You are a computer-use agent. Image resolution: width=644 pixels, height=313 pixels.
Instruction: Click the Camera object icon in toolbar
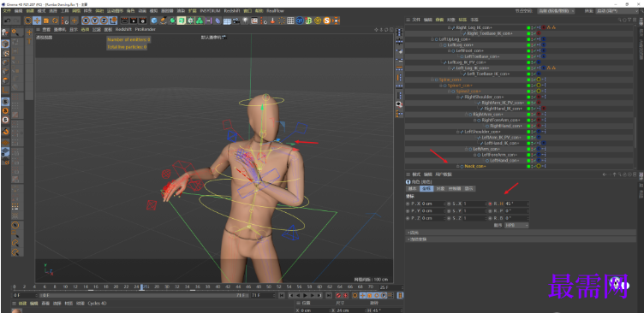[236, 21]
